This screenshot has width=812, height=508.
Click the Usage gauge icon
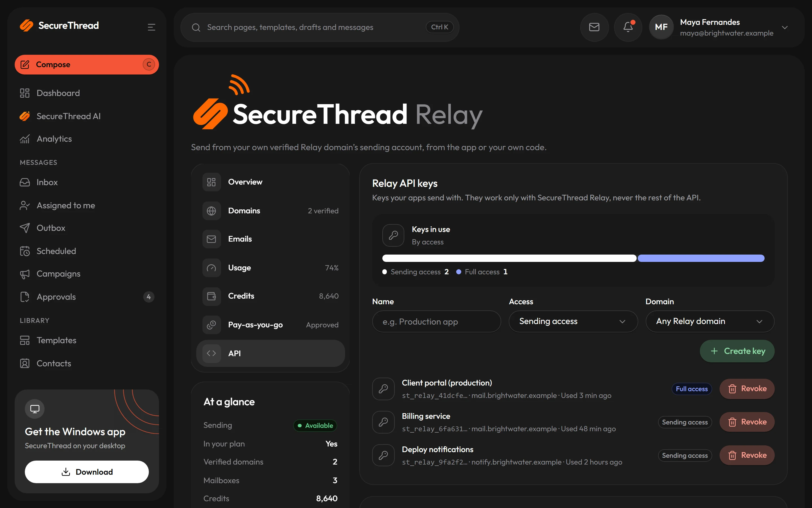click(x=211, y=268)
